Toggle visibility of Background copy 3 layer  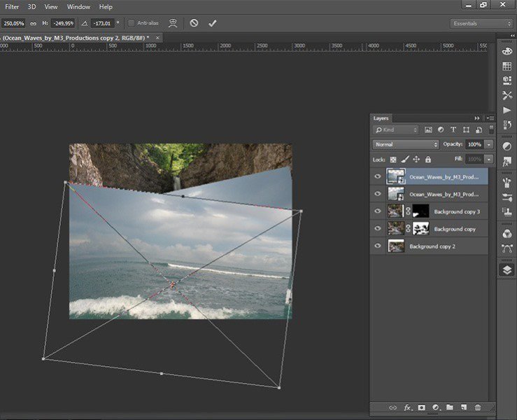(x=378, y=211)
